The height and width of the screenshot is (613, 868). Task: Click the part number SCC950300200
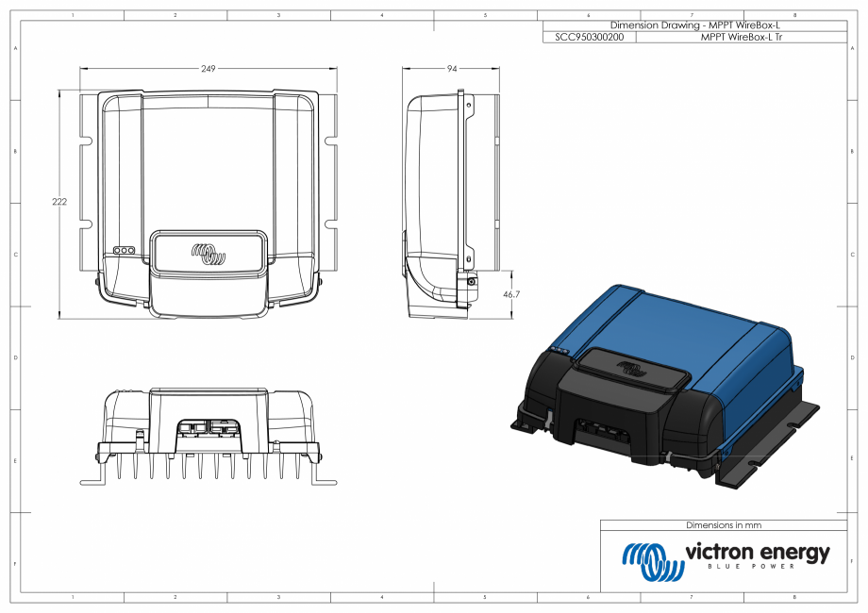pyautogui.click(x=589, y=36)
